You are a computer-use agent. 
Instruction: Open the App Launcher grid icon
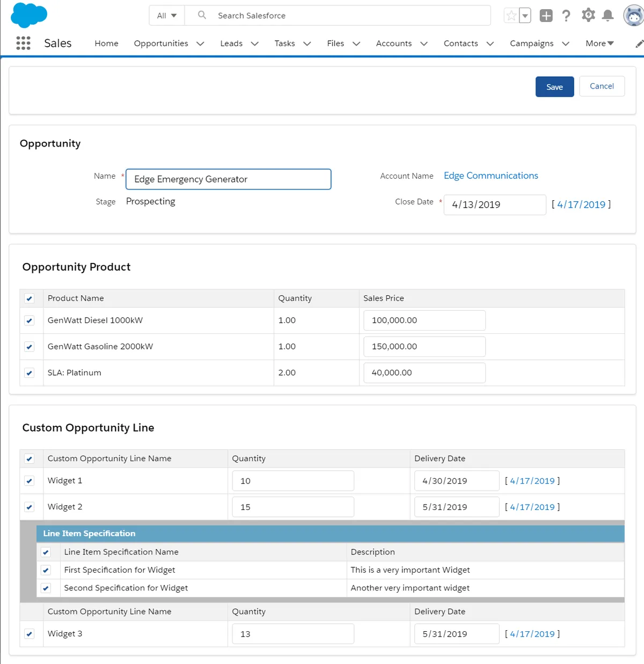tap(23, 43)
